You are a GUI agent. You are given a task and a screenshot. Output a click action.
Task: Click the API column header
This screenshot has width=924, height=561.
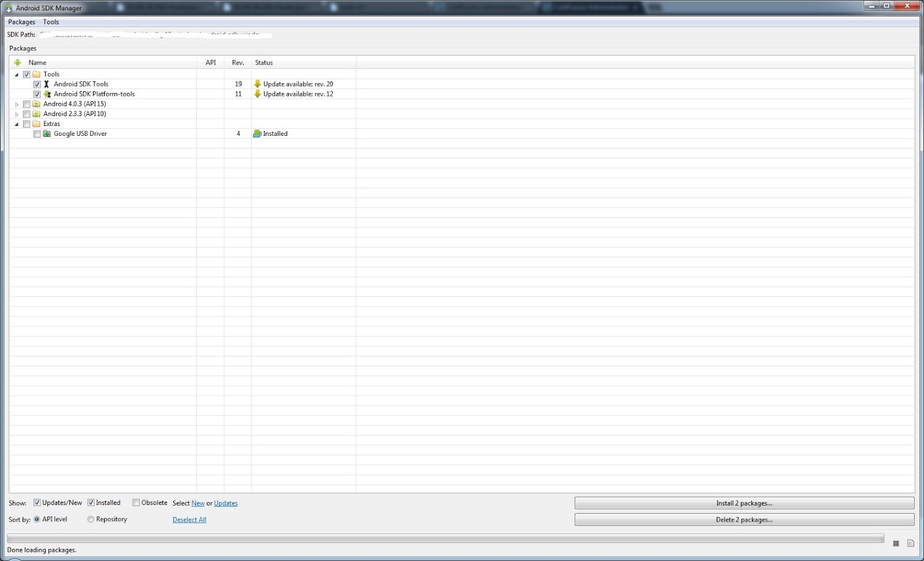[211, 62]
